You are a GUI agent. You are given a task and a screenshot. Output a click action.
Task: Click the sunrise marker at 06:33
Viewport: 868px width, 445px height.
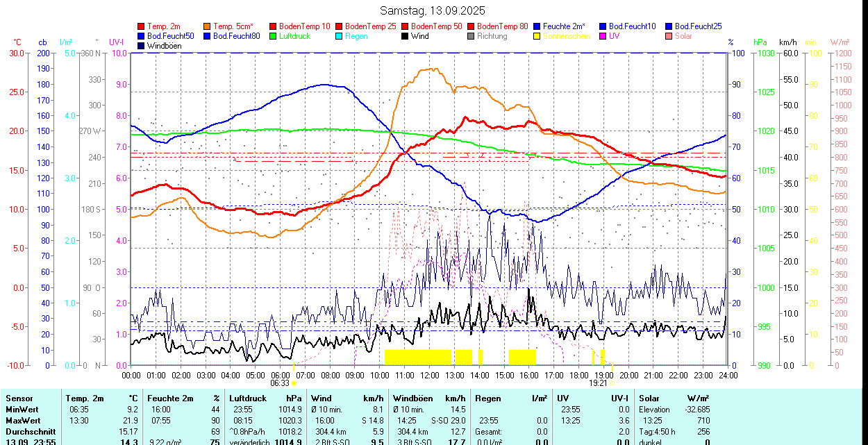[294, 383]
